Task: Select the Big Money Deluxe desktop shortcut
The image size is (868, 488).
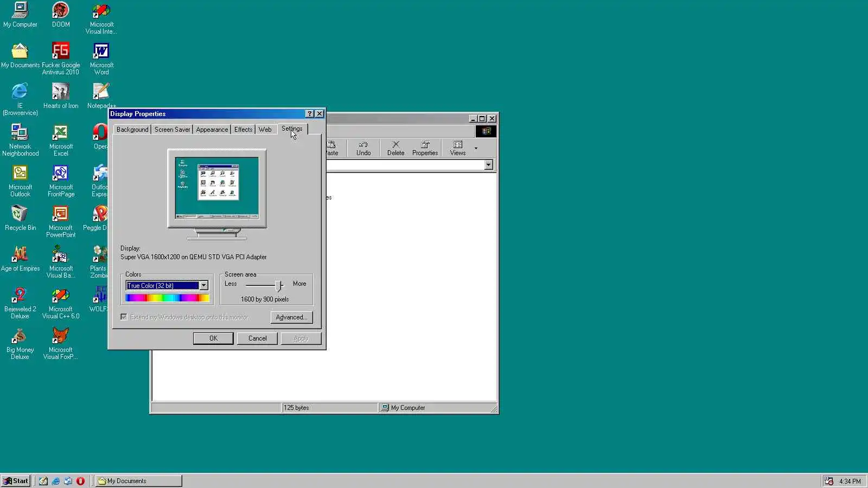Action: [x=20, y=344]
